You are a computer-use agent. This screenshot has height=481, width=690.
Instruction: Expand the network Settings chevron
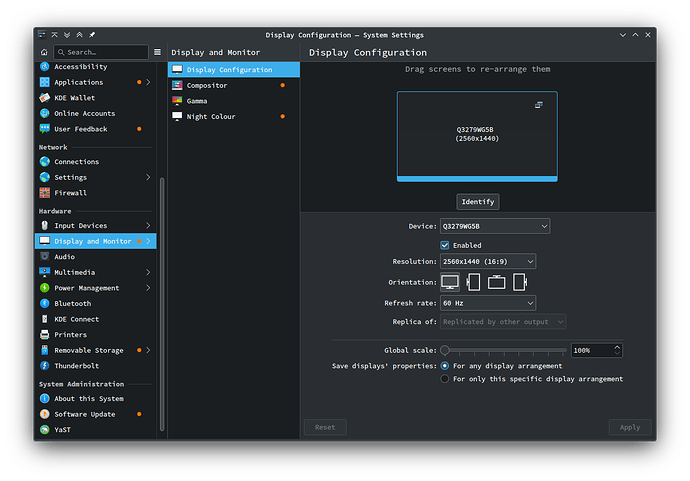148,177
